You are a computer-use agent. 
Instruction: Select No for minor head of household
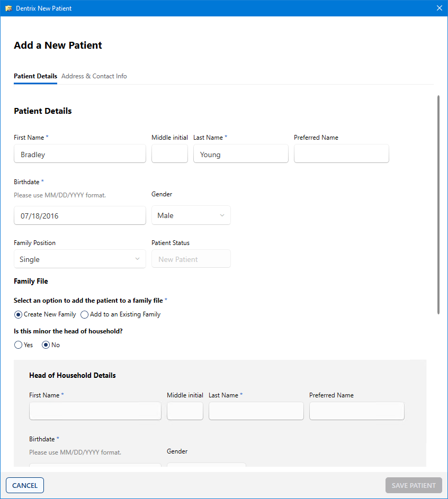coord(46,344)
